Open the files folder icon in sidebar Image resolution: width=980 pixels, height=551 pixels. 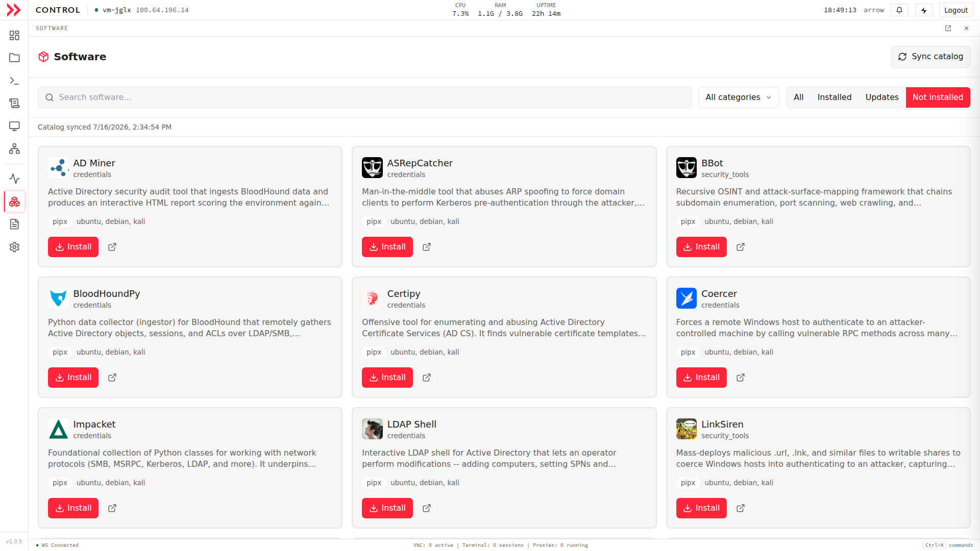point(14,58)
